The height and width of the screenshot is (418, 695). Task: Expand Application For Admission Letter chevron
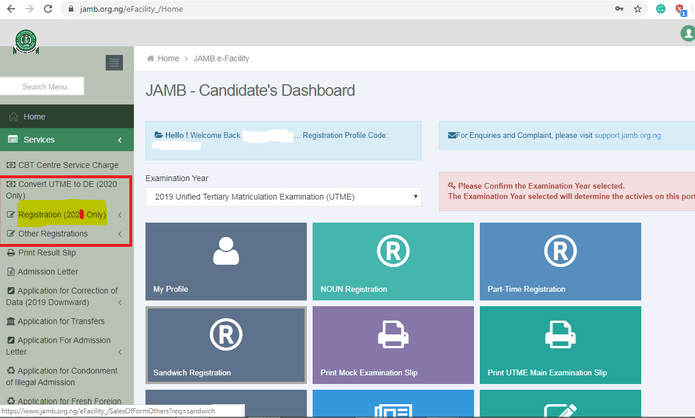tap(120, 352)
